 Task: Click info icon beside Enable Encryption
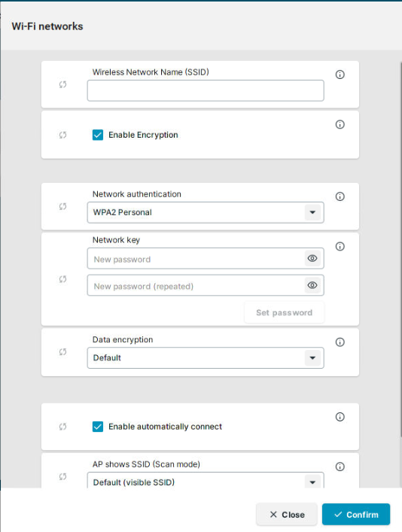(x=340, y=124)
